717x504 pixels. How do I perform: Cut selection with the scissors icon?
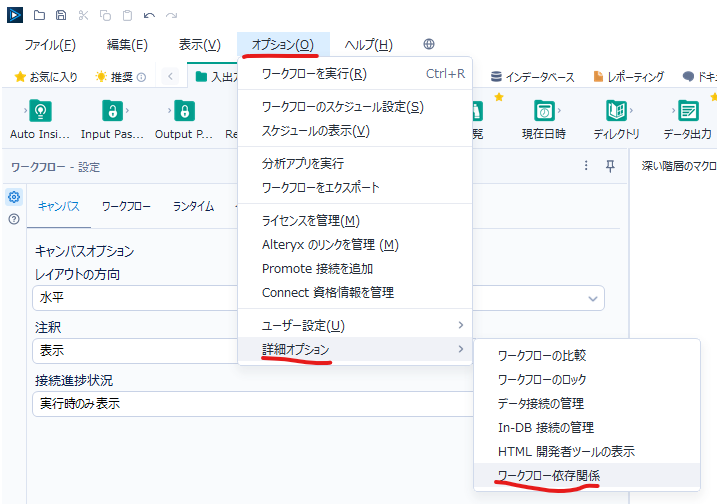(x=83, y=15)
